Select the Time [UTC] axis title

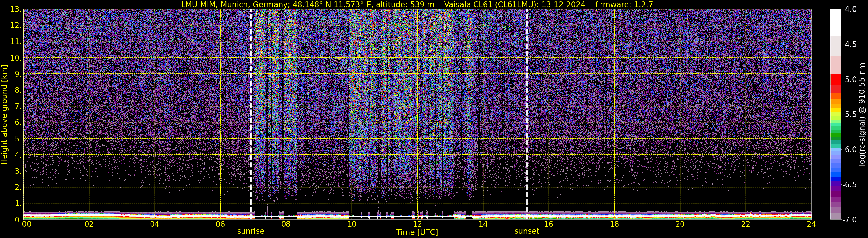tap(417, 232)
